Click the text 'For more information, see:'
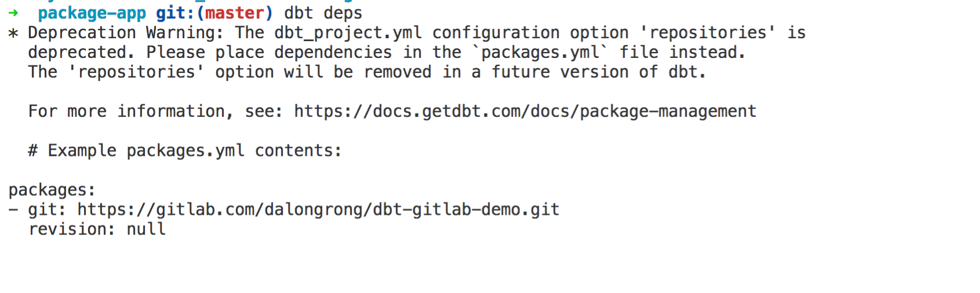 155,111
